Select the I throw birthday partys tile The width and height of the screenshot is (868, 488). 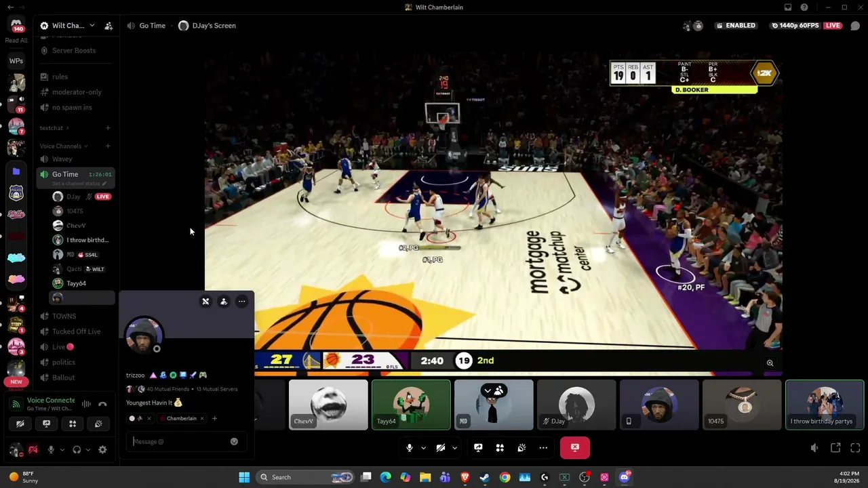[x=825, y=405]
